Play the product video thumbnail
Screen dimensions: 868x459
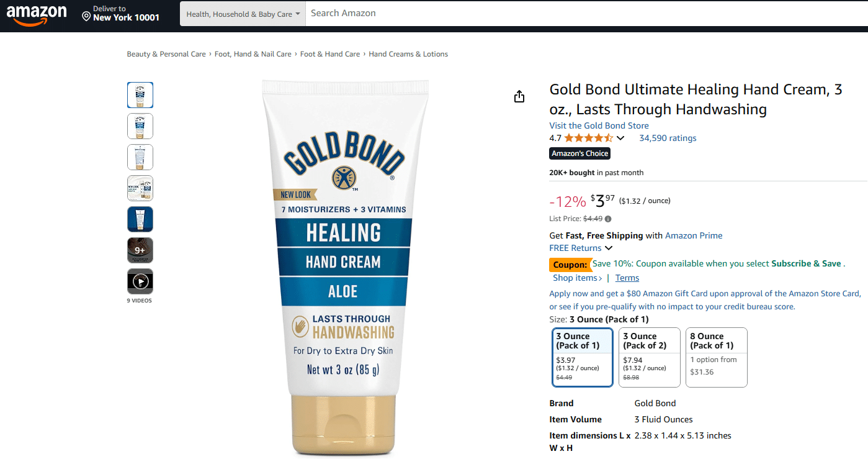click(x=140, y=281)
